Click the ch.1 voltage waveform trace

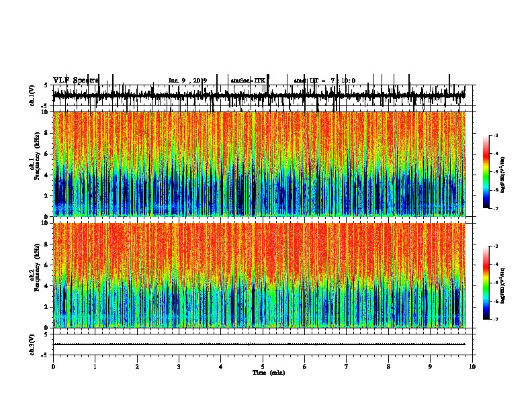tap(259, 95)
